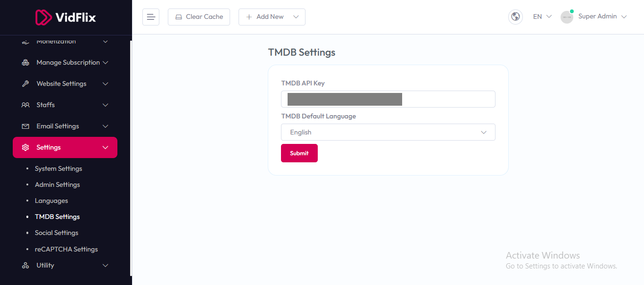Viewport: 644px width, 285px height.
Task: Open System Settings submenu item
Action: [x=58, y=168]
